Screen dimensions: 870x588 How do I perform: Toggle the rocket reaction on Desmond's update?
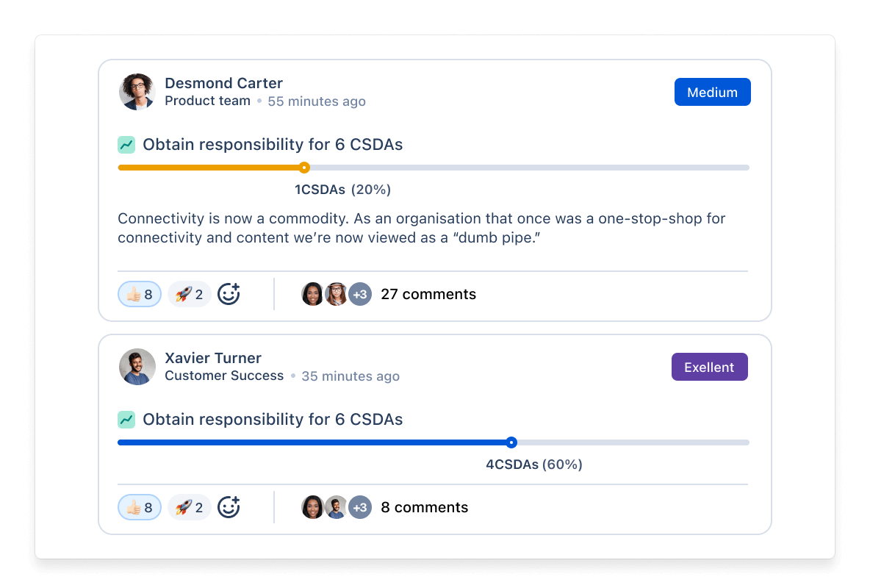(x=190, y=294)
